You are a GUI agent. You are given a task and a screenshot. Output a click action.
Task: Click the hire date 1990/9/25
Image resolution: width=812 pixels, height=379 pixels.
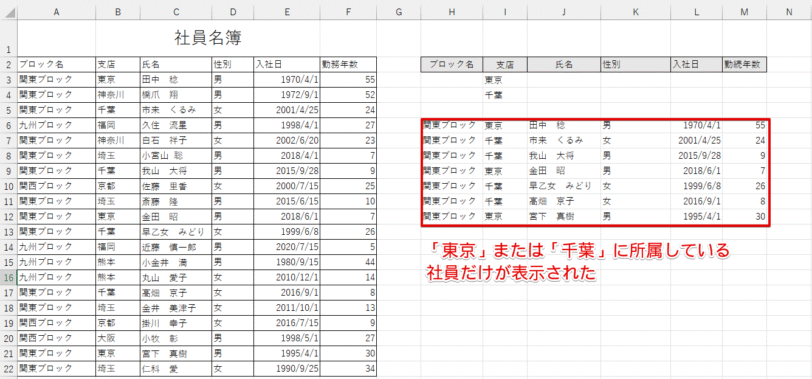point(286,369)
